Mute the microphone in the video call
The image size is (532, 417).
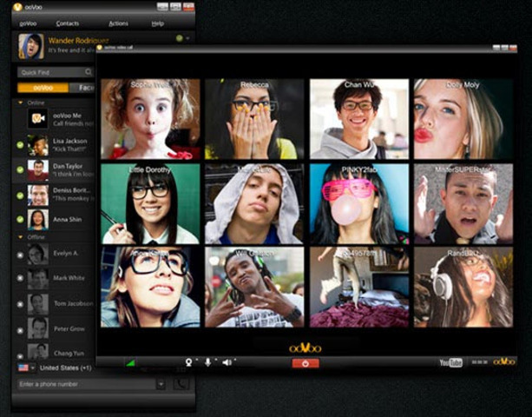point(207,362)
